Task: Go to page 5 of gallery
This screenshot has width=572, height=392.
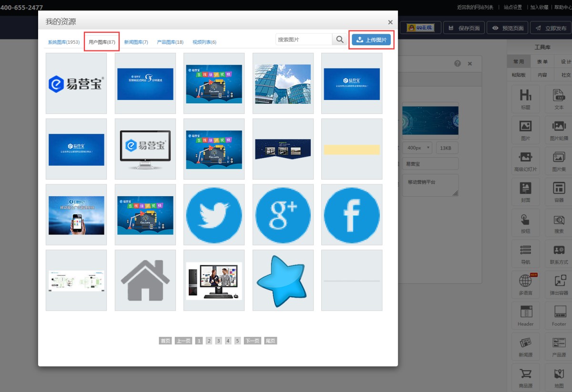Action: click(237, 341)
